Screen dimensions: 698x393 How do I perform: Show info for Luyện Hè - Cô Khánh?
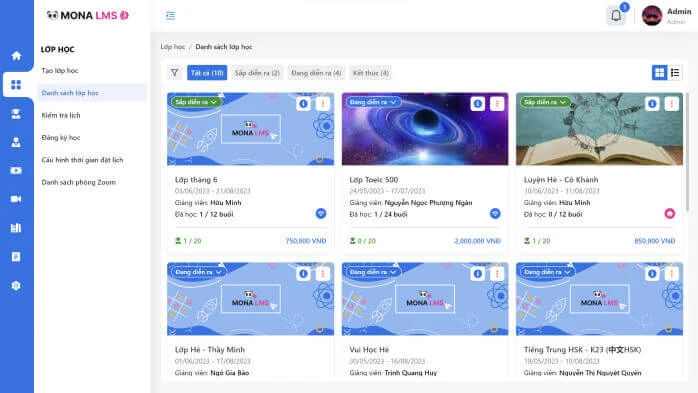(652, 104)
